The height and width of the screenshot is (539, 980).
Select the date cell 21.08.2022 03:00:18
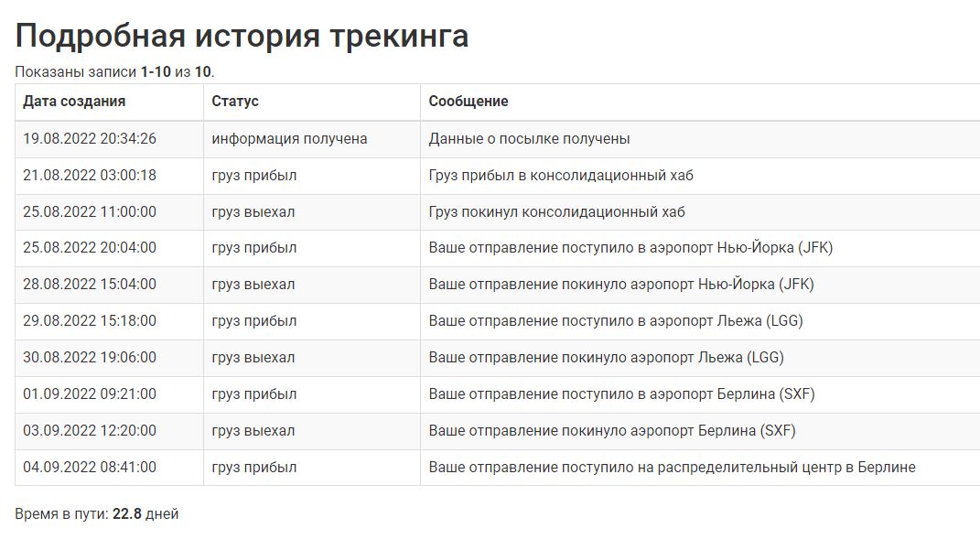(90, 175)
